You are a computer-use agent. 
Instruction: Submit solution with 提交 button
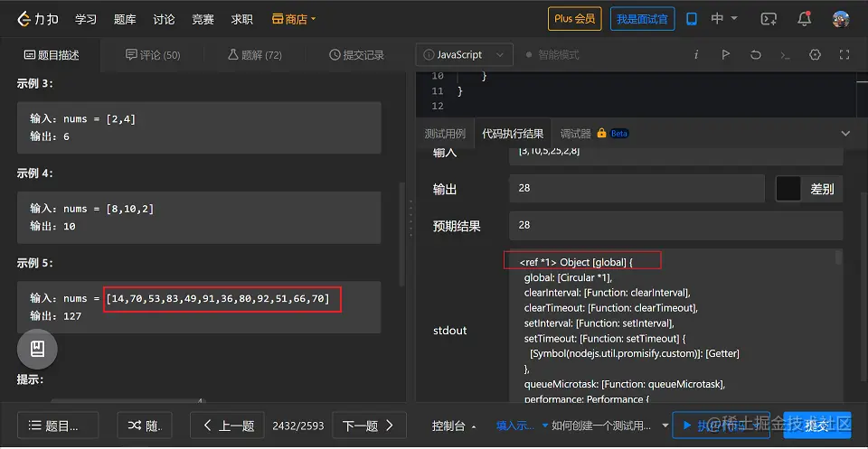coord(819,426)
